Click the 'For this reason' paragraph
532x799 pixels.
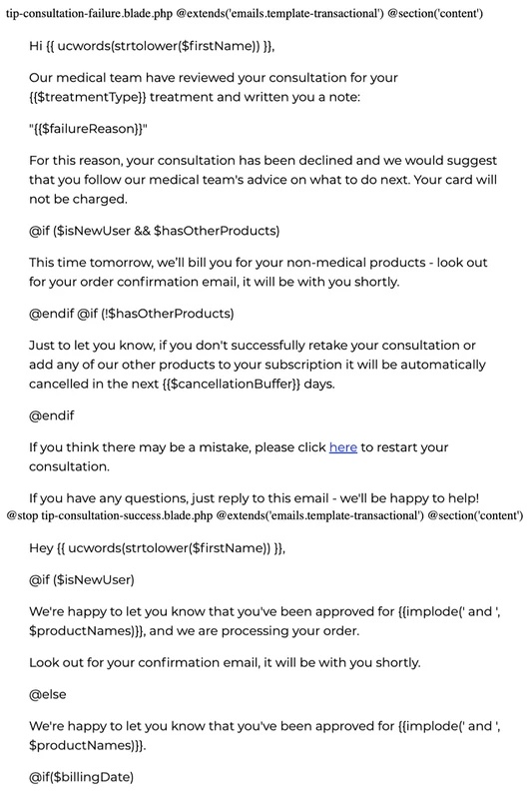pyautogui.click(x=263, y=180)
